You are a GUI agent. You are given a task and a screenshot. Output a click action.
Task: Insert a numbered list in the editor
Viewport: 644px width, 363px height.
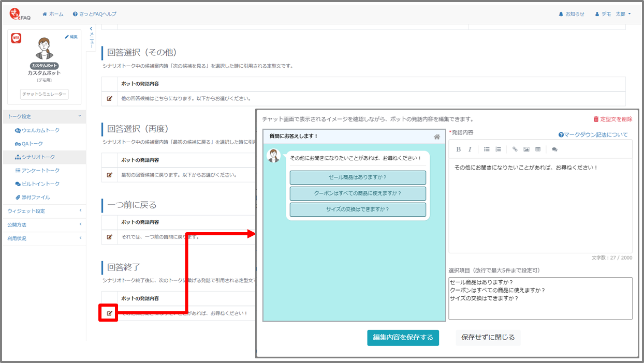click(x=498, y=149)
